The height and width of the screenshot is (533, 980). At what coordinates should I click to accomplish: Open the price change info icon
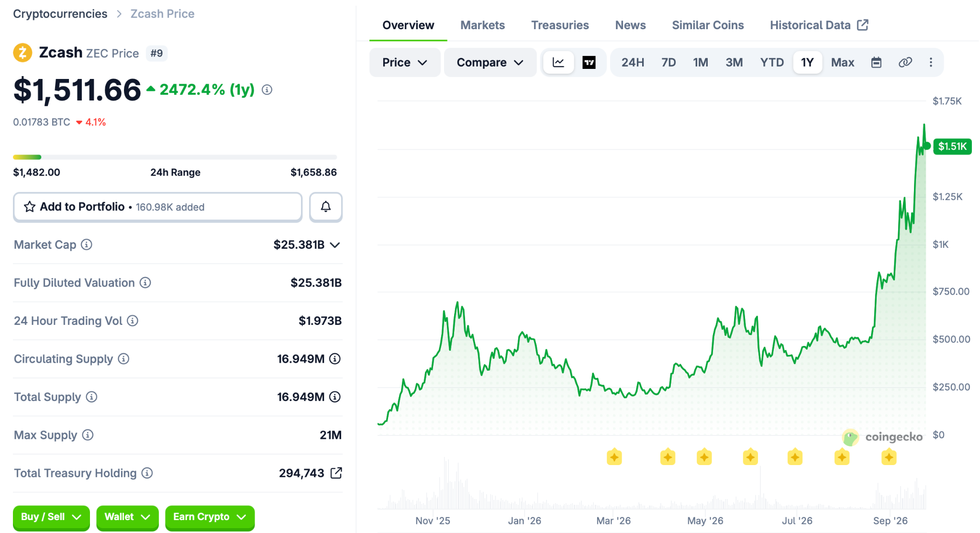tap(267, 89)
